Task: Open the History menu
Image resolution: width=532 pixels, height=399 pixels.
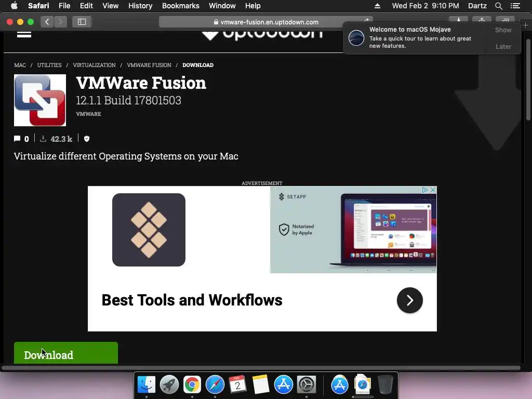Action: click(140, 6)
